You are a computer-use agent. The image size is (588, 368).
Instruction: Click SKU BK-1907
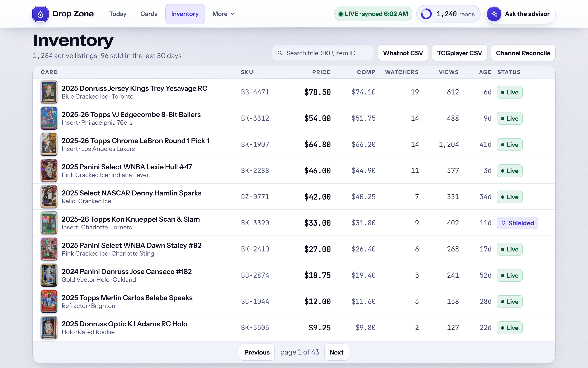(255, 144)
